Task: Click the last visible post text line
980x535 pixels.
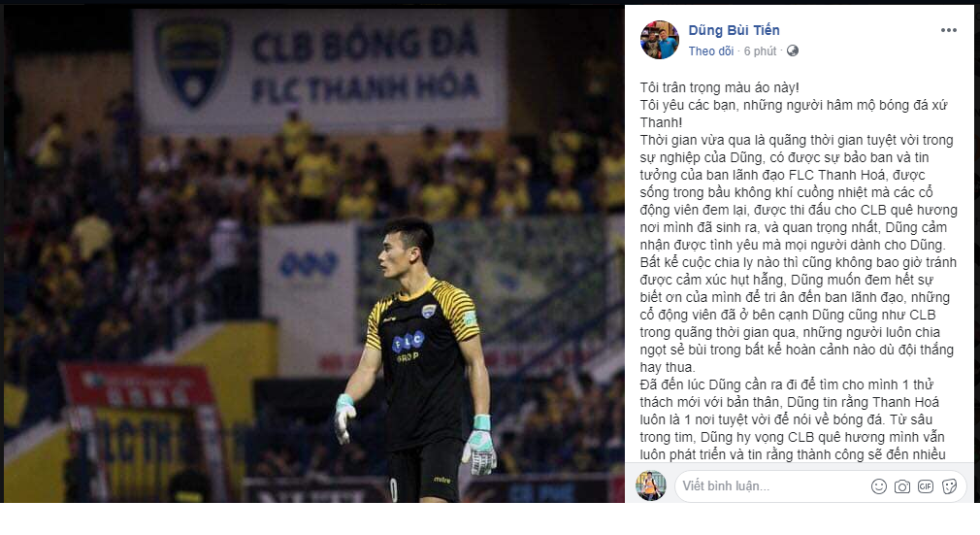Action: pyautogui.click(x=793, y=455)
